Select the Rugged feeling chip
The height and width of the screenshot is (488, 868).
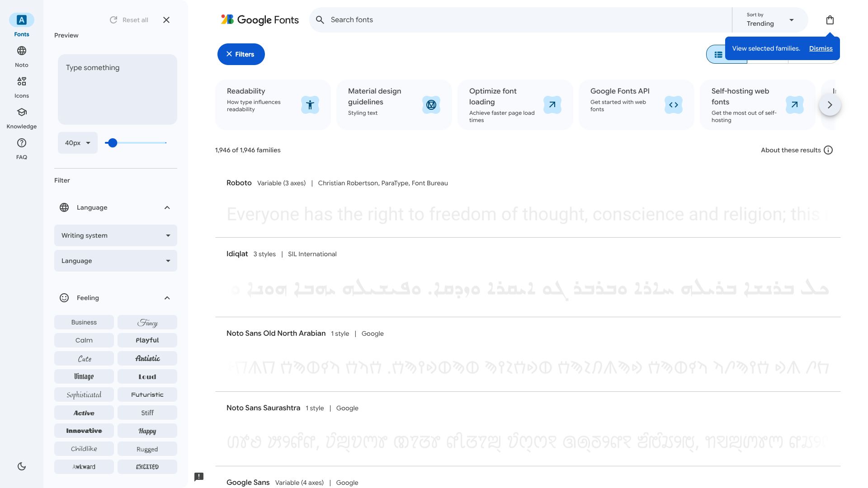tap(147, 449)
